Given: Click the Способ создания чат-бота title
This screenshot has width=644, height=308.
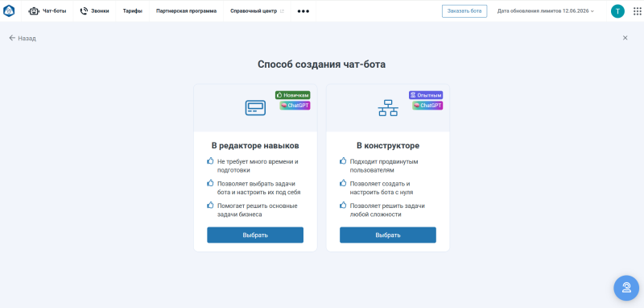Looking at the screenshot, I should pyautogui.click(x=321, y=65).
